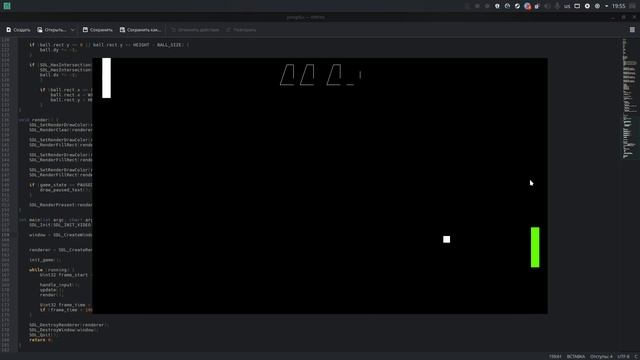
Task: Click the Открыть (Open) toolbar button
Action: (51, 30)
